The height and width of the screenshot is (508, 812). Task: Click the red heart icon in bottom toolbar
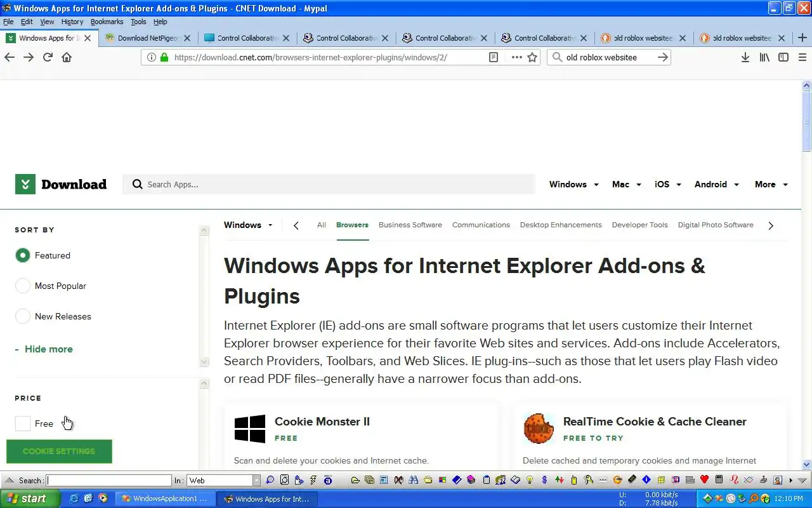click(x=704, y=480)
